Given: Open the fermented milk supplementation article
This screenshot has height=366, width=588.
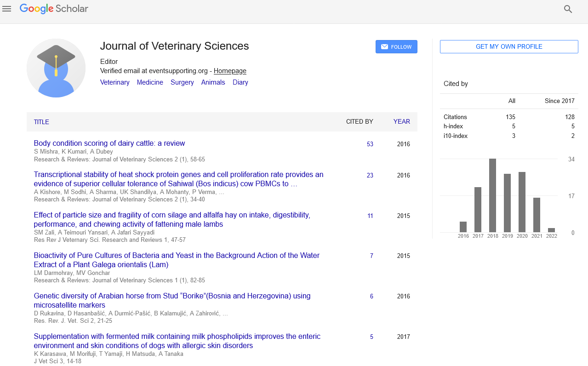Looking at the screenshot, I should point(177,337).
